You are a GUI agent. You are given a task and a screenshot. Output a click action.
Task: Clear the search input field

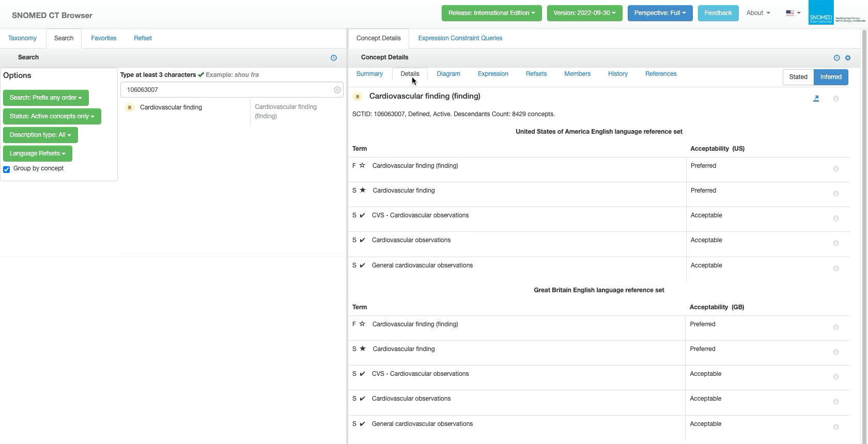click(x=337, y=90)
